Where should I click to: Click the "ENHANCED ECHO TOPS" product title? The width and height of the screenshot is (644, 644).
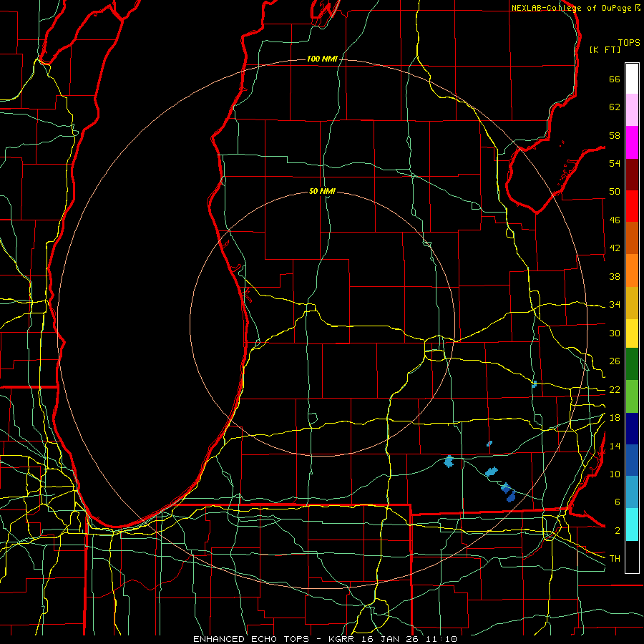point(251,639)
